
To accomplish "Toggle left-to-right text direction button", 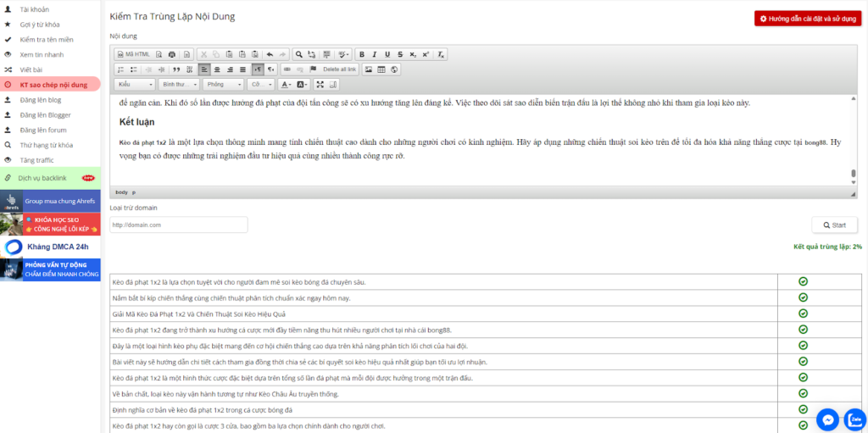I will pos(258,69).
